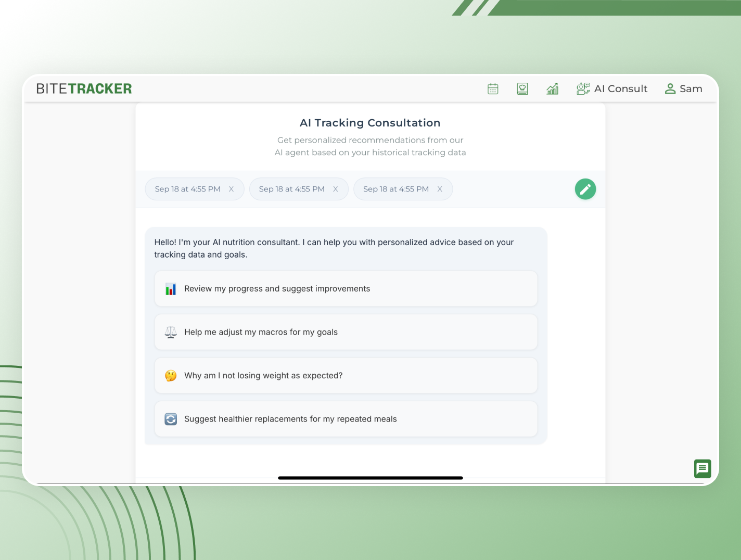Click the bar chart icon beside progress suggestion
The height and width of the screenshot is (560, 741).
point(170,288)
